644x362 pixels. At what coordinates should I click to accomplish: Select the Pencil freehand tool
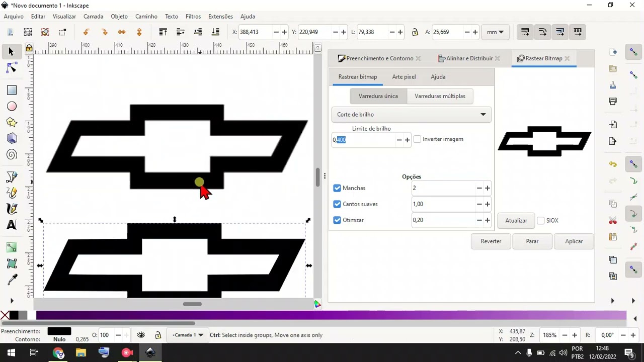(12, 193)
